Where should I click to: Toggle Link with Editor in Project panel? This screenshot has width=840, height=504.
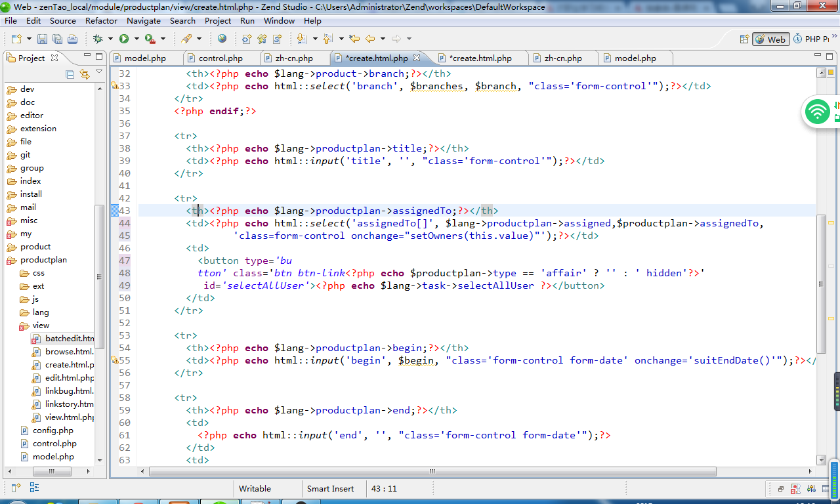tap(85, 74)
